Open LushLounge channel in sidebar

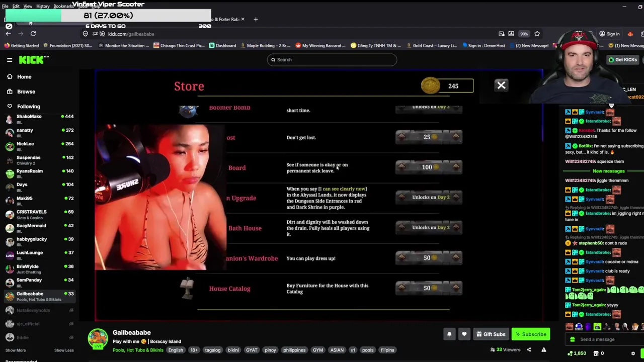coord(39,255)
